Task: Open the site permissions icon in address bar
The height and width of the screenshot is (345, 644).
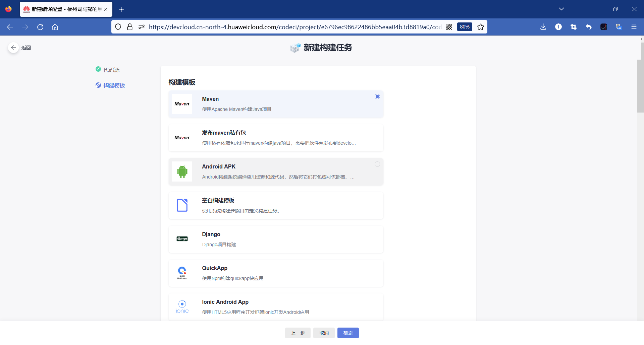Action: [142, 27]
